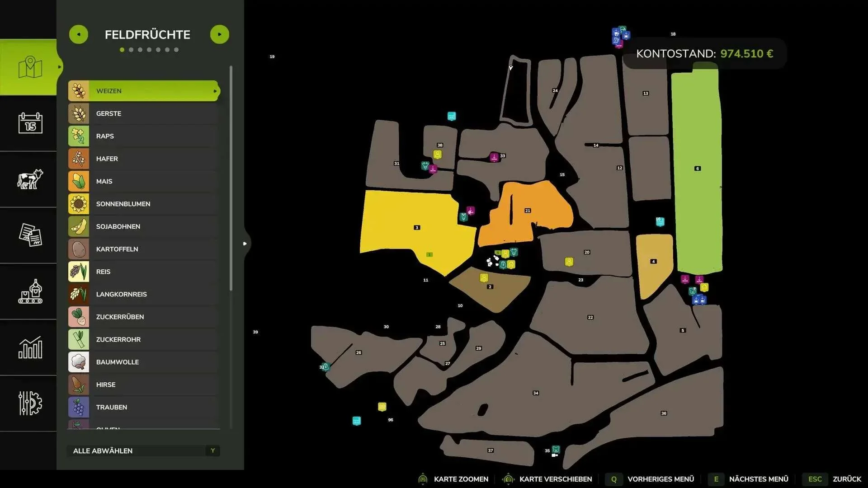The height and width of the screenshot is (488, 868).
Task: Toggle Mais crop filter
Action: (144, 181)
